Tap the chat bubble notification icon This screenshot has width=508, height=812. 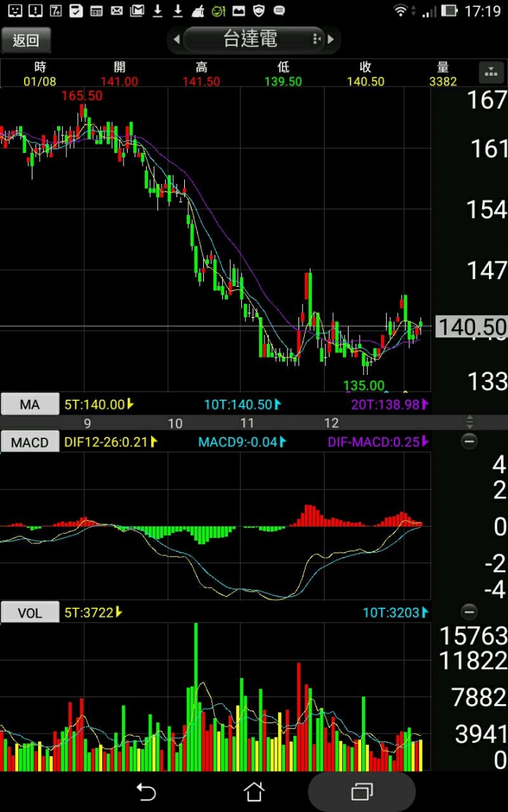(279, 10)
